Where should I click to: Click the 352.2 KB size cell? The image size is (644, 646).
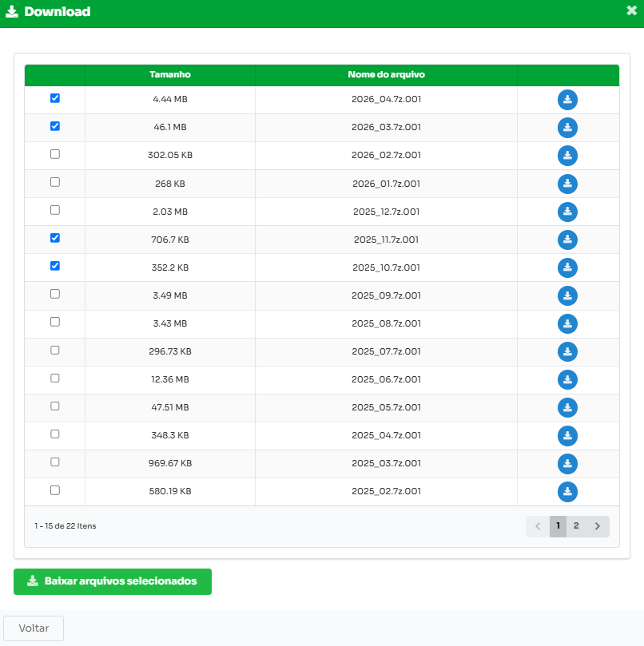(x=170, y=268)
